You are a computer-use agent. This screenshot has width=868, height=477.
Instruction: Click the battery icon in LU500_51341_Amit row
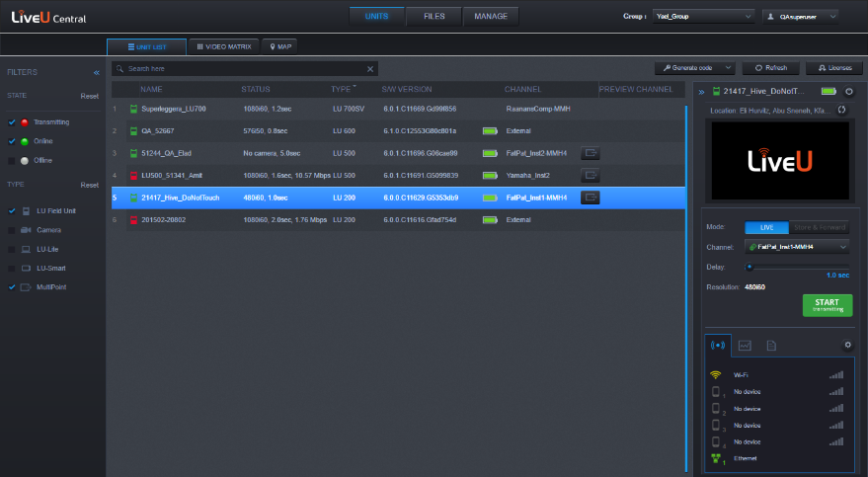coord(490,176)
